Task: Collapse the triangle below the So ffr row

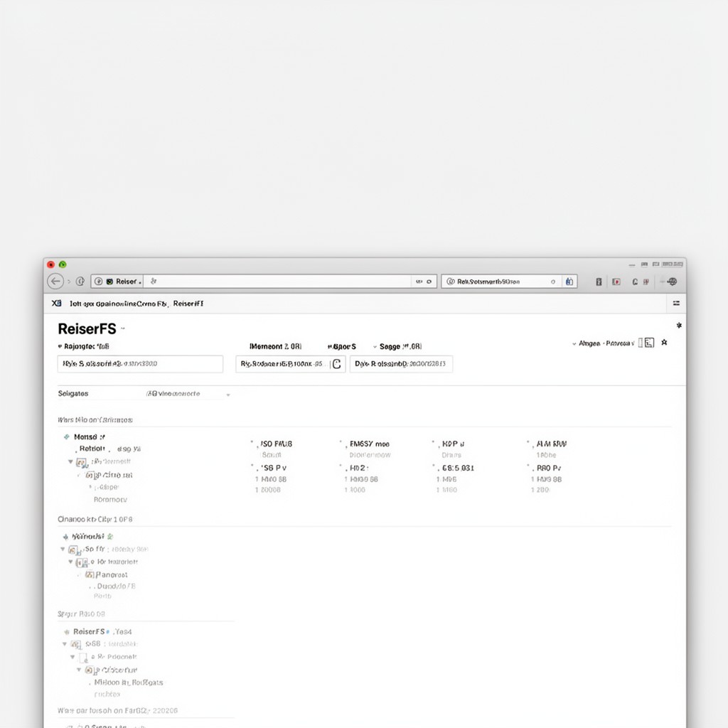Action: [x=70, y=562]
